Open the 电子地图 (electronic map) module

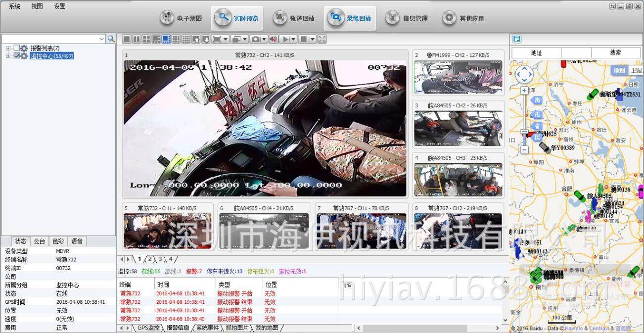pyautogui.click(x=182, y=18)
